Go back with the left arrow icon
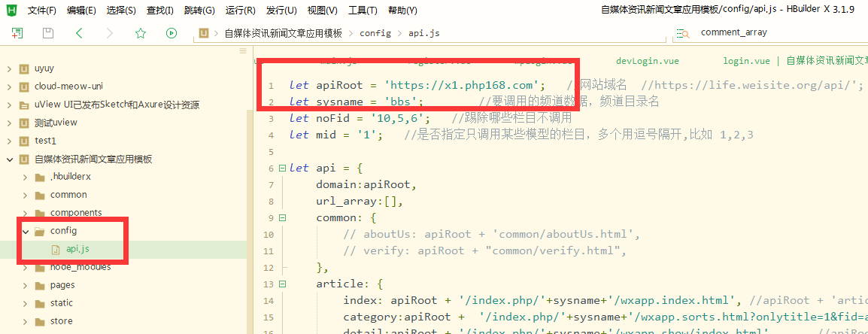Screen dimensions: 868x334 pos(79,33)
